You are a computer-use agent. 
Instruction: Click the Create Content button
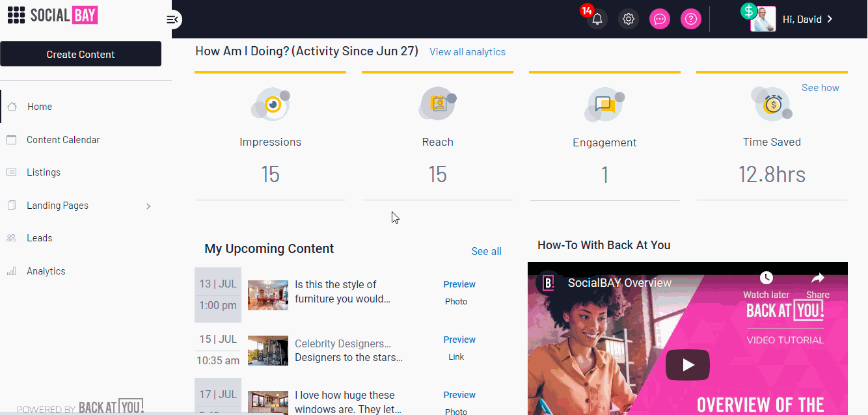81,54
